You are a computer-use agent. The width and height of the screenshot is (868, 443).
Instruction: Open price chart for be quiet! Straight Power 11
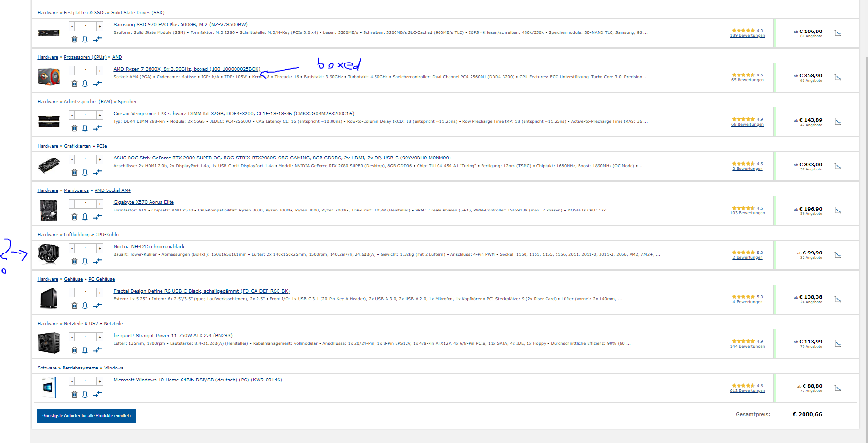[x=837, y=344]
